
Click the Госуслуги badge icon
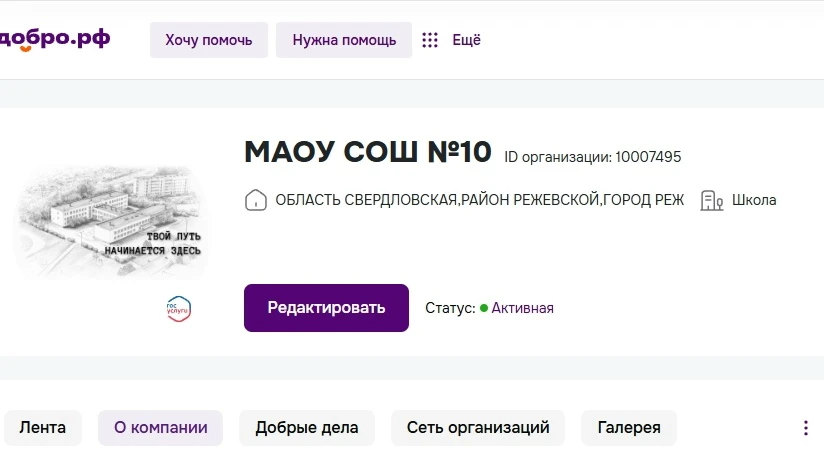pyautogui.click(x=178, y=308)
